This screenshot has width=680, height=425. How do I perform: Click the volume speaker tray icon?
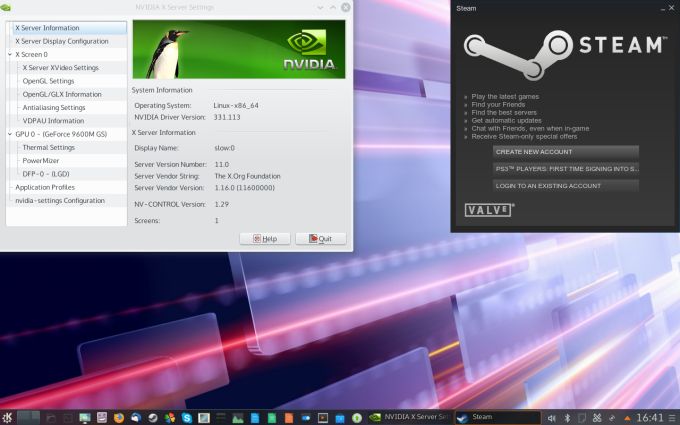pos(551,418)
